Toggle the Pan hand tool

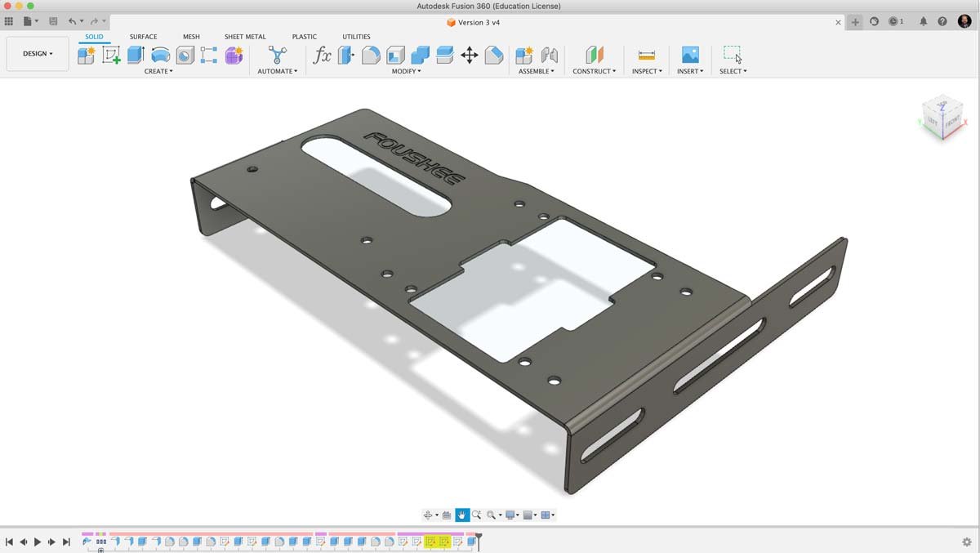(462, 515)
